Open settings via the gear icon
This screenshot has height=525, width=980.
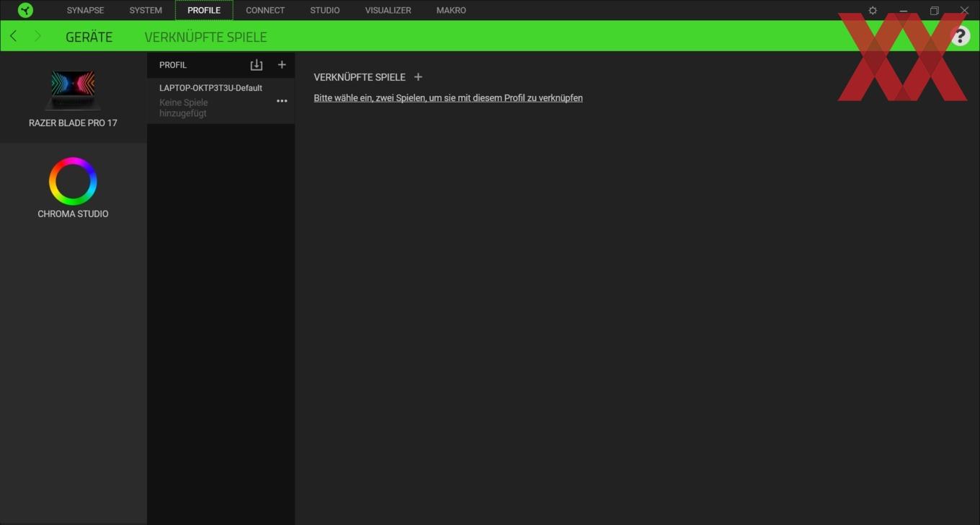(873, 10)
